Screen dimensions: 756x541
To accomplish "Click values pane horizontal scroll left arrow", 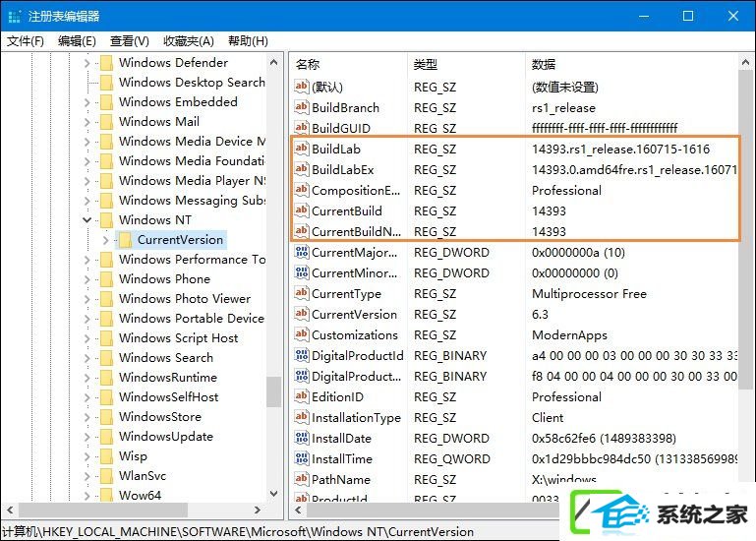I will 299,510.
